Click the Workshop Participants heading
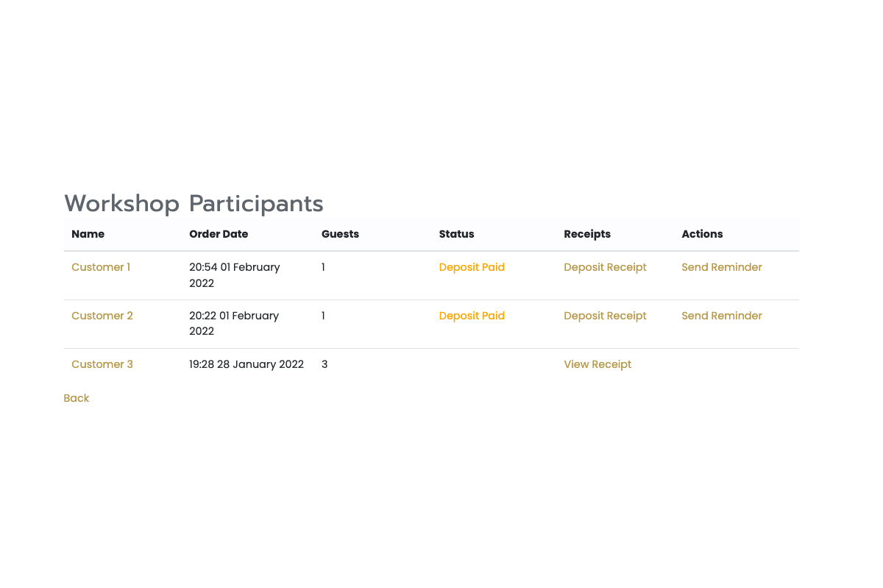Screen dimensions: 883x588 pos(194,203)
